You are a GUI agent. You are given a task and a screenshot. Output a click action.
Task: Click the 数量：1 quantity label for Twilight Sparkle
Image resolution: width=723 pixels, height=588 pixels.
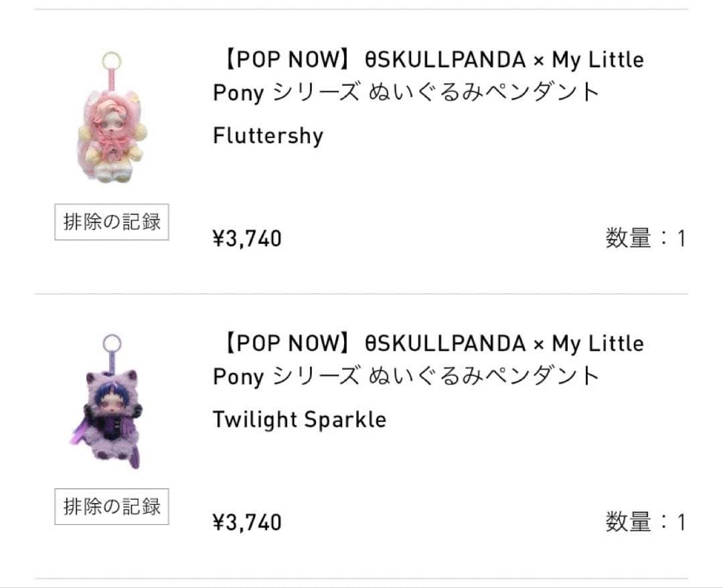coord(646,523)
